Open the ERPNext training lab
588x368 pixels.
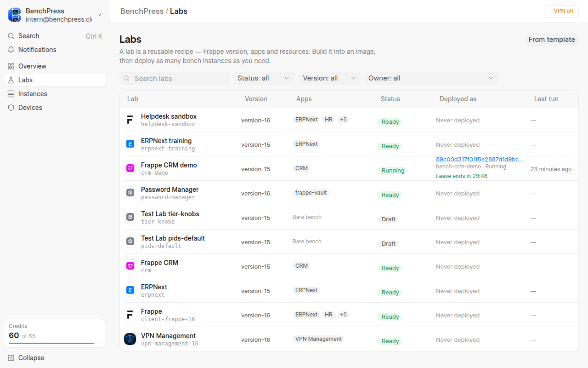coord(166,141)
